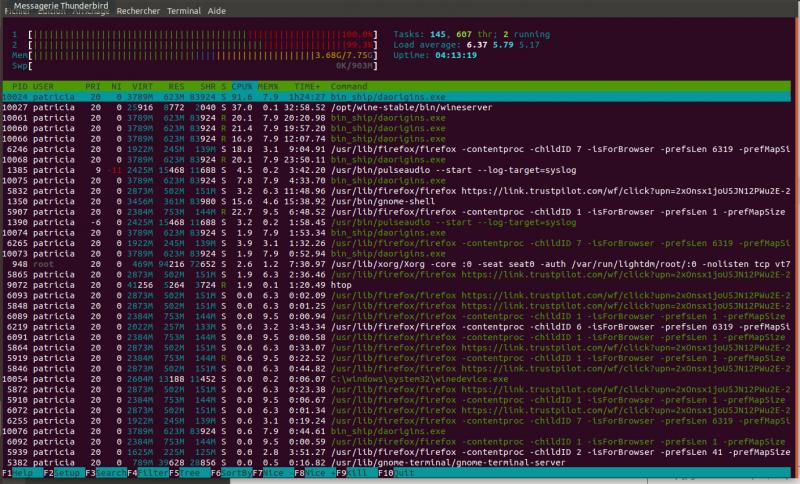Select gnome-shell process PID 1350
800x484 pixels.
point(396,201)
